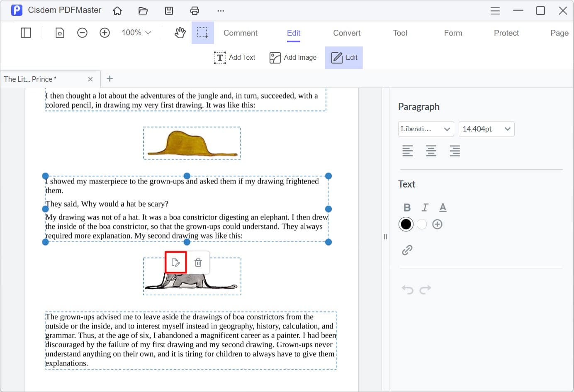
Task: Activate the rectangular selection tool
Action: 202,32
